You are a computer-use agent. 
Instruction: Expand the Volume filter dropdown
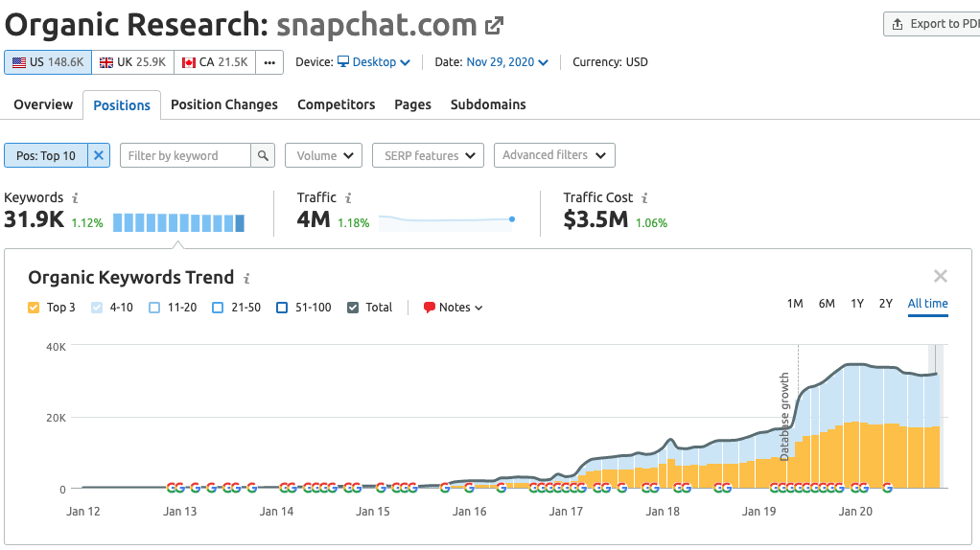(x=323, y=155)
